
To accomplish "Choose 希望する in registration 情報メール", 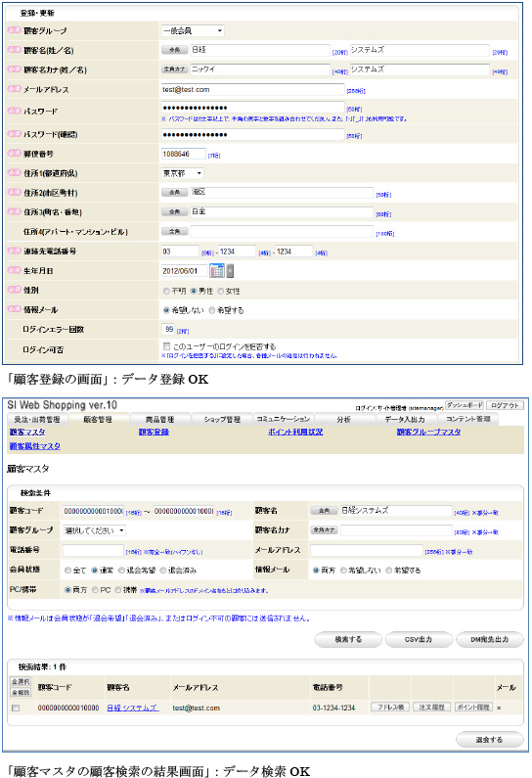I will (x=211, y=310).
